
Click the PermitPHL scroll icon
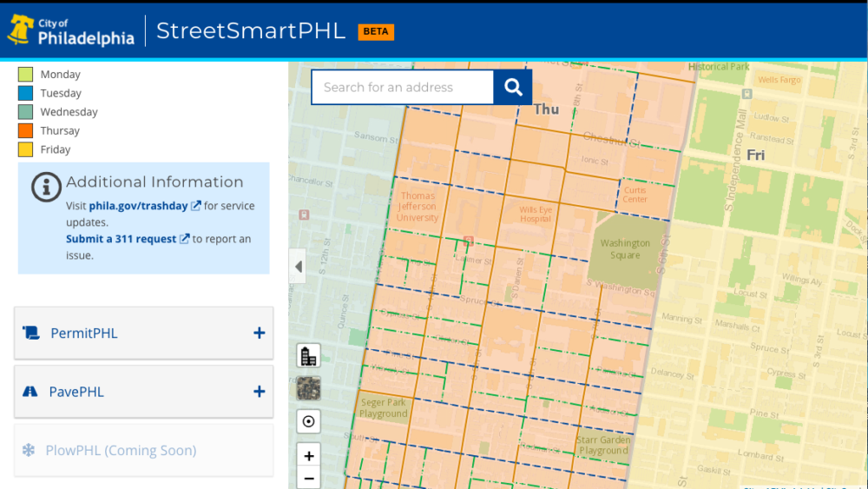coord(31,333)
